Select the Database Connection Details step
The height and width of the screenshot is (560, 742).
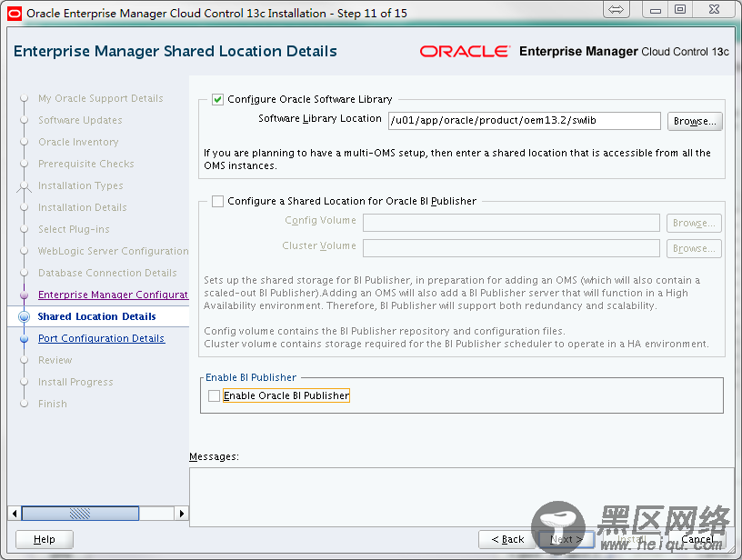[107, 273]
